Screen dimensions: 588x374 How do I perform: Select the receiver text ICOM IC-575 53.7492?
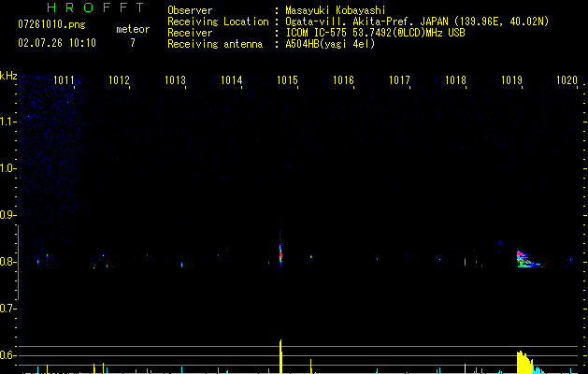(334, 33)
